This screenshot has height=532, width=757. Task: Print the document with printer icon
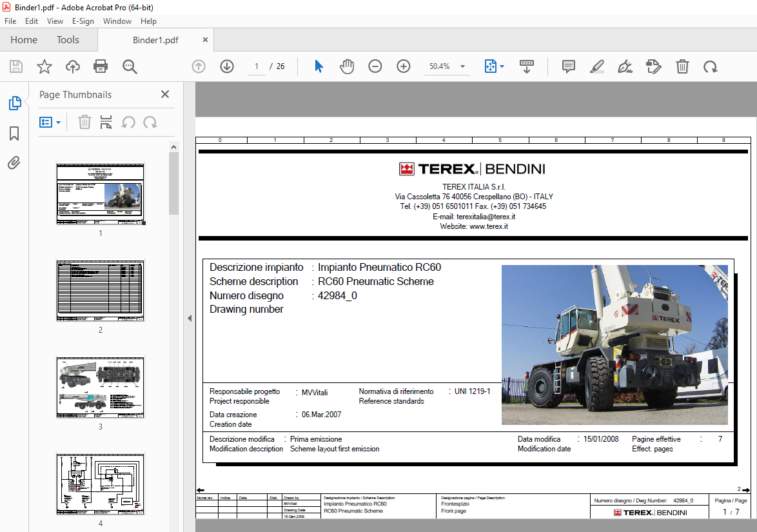click(101, 66)
